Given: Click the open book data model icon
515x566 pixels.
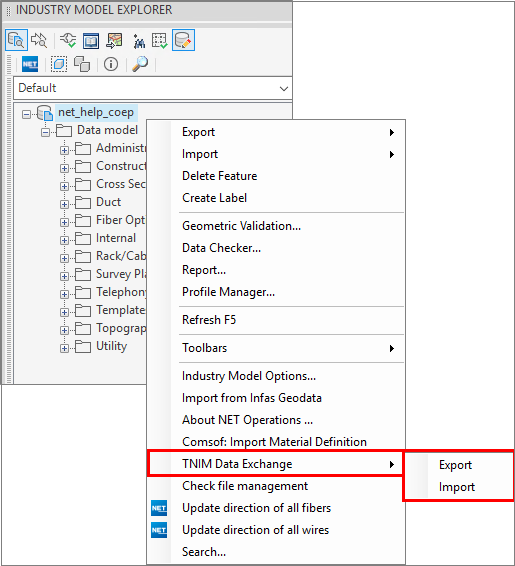Looking at the screenshot, I should click(91, 40).
